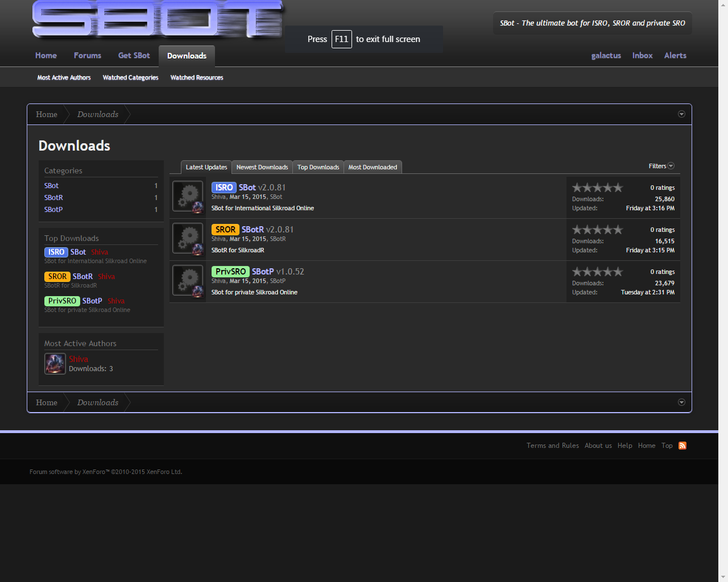The height and width of the screenshot is (582, 728).
Task: Rate SBotR v2.0.81 using its stars
Action: tap(597, 230)
